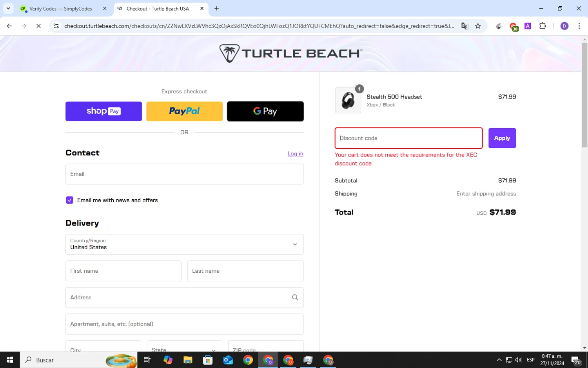
Task: Click the browser forward arrow
Action: tap(24, 26)
